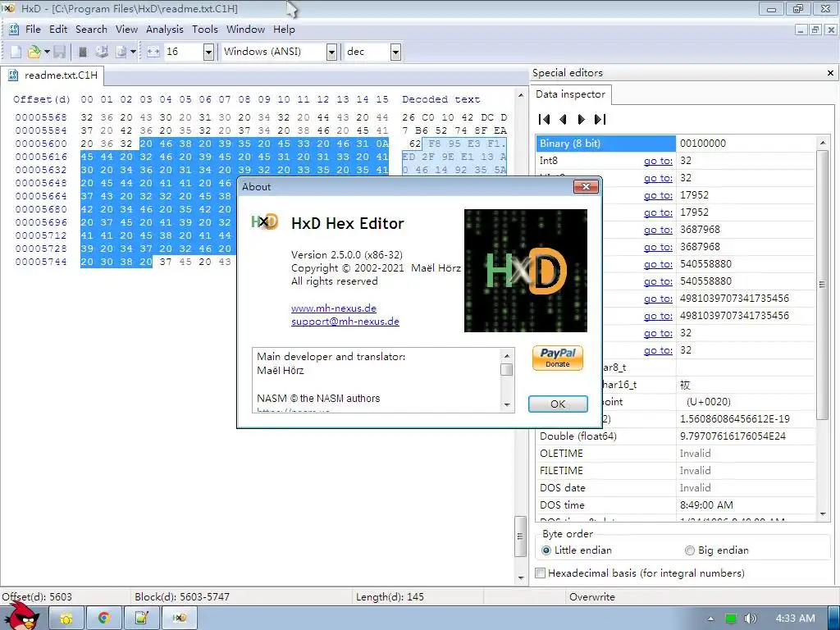Click the greyed-out Save disk icon
The image size is (840, 630).
[59, 52]
